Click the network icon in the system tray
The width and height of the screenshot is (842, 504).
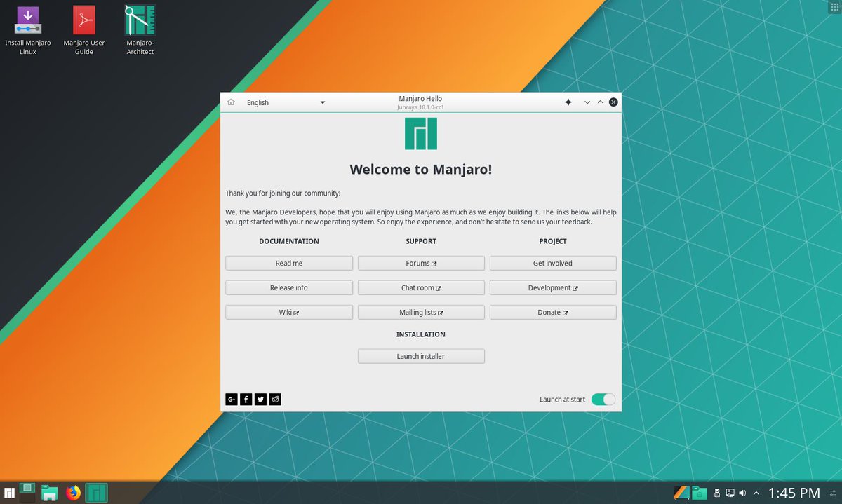[730, 493]
